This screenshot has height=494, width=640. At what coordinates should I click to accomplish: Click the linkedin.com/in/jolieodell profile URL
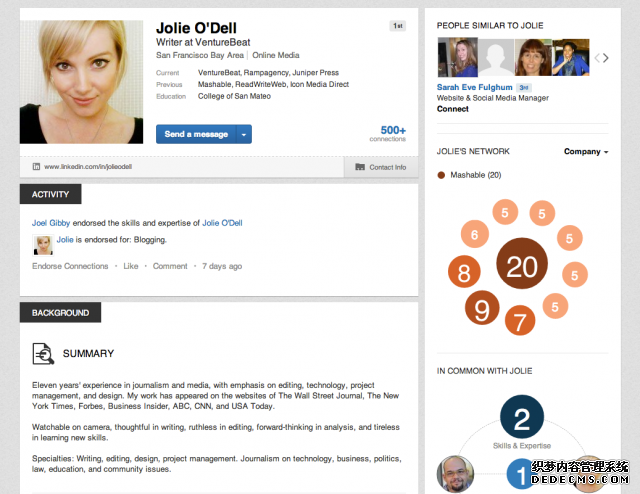(x=88, y=167)
